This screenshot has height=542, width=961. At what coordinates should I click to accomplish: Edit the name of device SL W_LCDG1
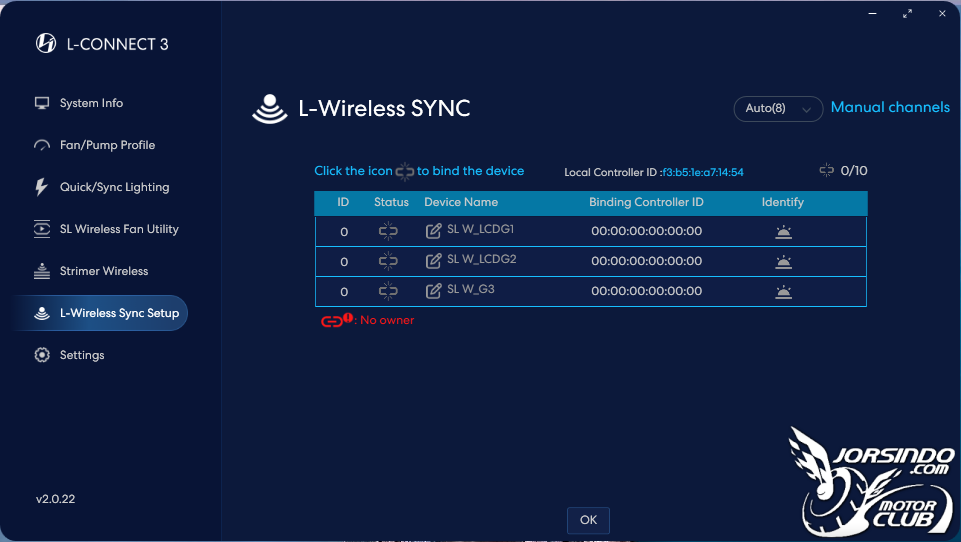433,231
